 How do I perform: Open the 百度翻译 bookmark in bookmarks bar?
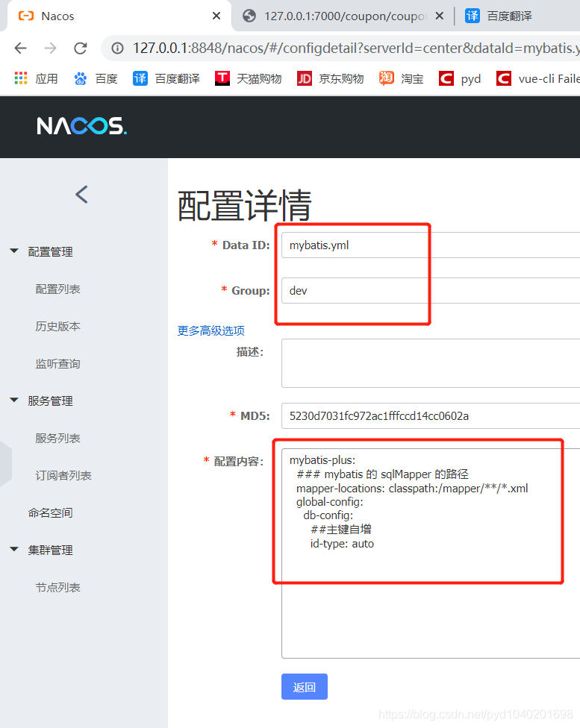pyautogui.click(x=166, y=78)
